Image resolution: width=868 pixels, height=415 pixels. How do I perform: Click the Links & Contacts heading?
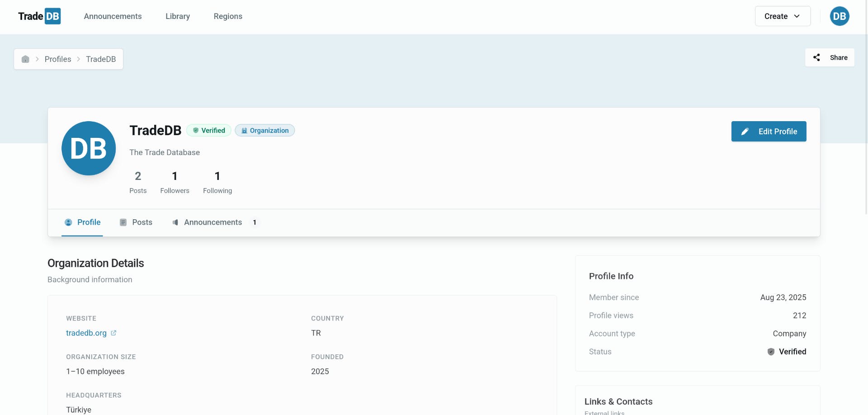point(618,401)
